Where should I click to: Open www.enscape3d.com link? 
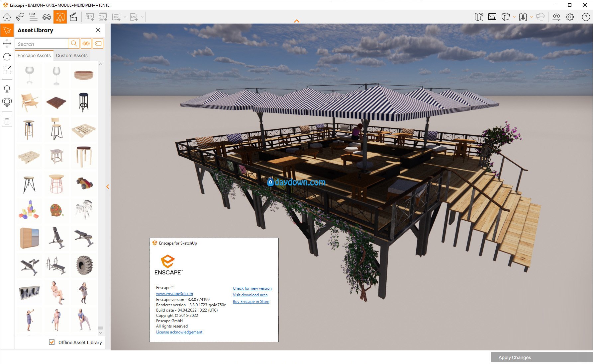point(174,294)
